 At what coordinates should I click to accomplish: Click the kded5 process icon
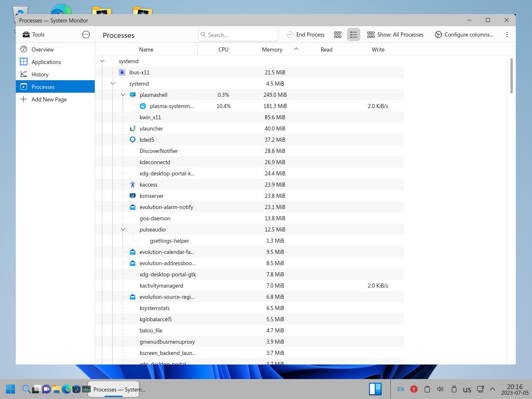(133, 140)
